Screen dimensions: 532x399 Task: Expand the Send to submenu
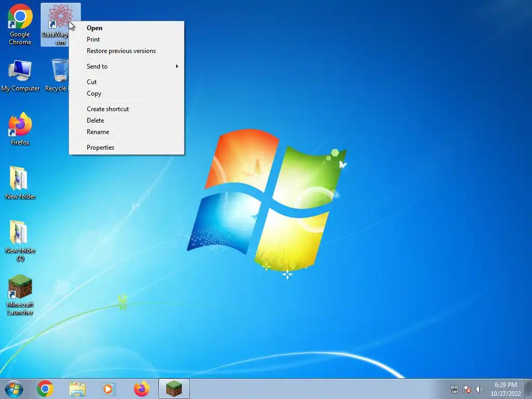click(x=127, y=66)
